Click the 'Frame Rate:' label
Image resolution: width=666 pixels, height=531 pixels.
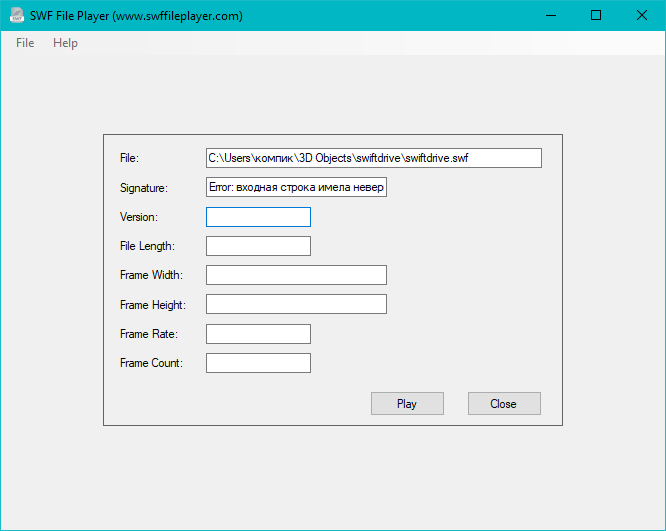click(149, 334)
